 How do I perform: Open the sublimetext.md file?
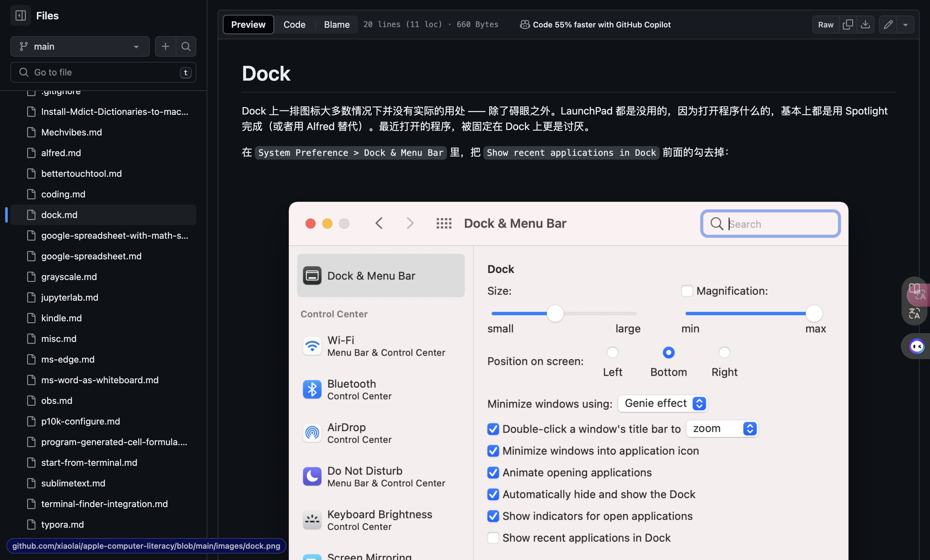click(x=73, y=483)
